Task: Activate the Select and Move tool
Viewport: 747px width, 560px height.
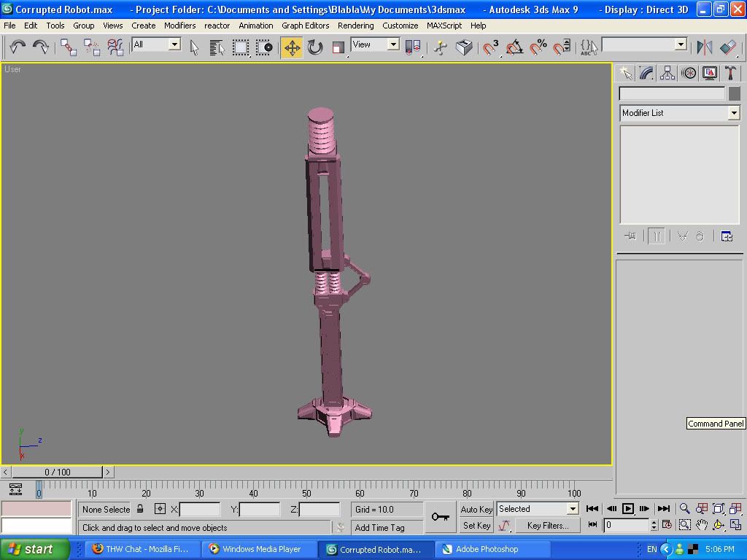Action: coord(292,47)
